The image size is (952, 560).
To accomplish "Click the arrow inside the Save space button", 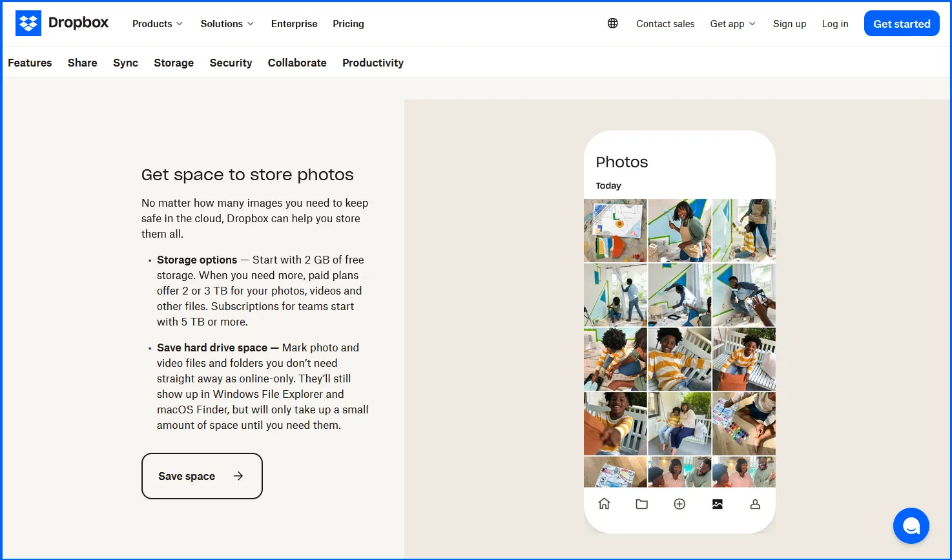I will (238, 476).
